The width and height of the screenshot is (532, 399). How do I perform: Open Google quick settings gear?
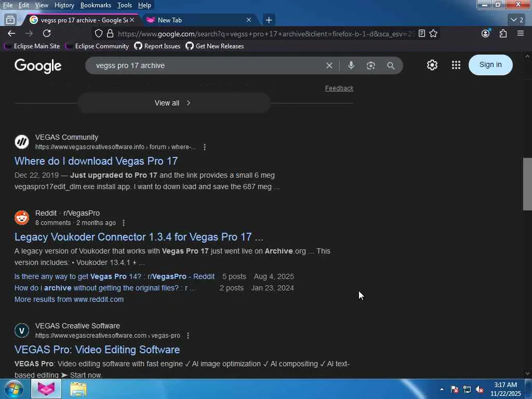[x=432, y=65]
